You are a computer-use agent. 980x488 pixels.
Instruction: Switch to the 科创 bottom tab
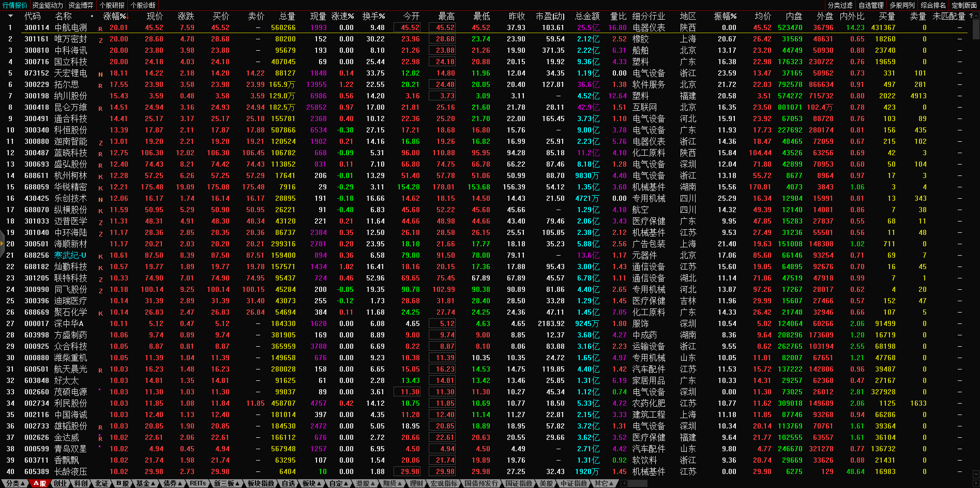[81, 483]
